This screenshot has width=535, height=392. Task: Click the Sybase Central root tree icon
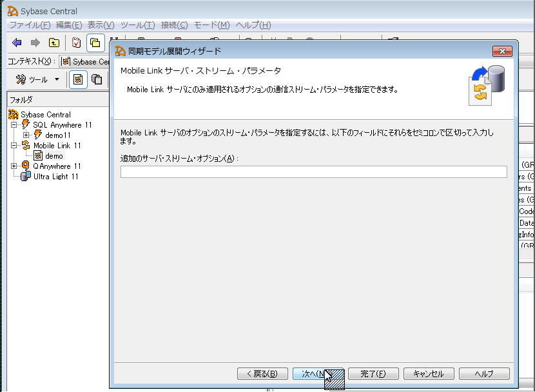(x=13, y=114)
